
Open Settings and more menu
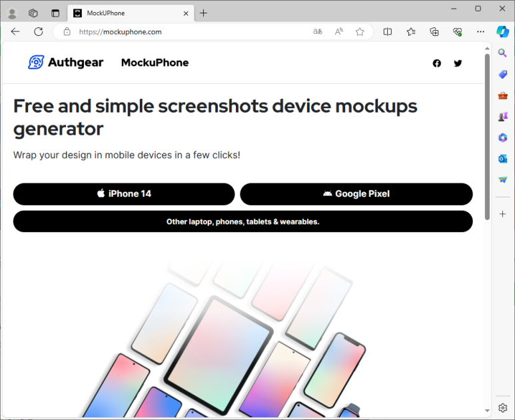tap(480, 31)
